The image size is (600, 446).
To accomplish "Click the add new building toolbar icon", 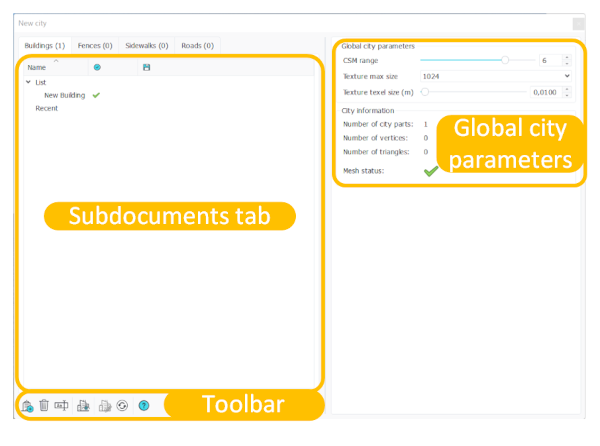I will coord(28,406).
